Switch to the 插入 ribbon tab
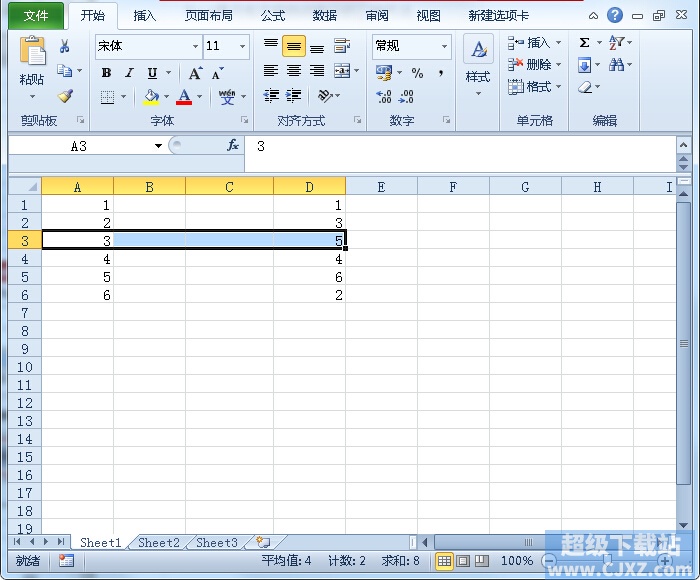The width and height of the screenshot is (700, 580). pyautogui.click(x=144, y=16)
